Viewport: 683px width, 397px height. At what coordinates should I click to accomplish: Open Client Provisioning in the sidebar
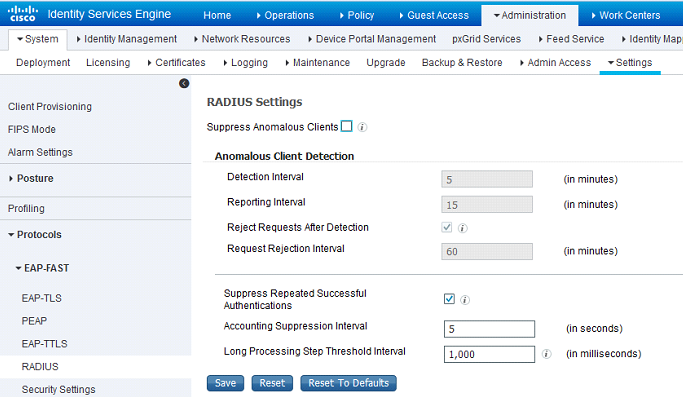point(50,107)
